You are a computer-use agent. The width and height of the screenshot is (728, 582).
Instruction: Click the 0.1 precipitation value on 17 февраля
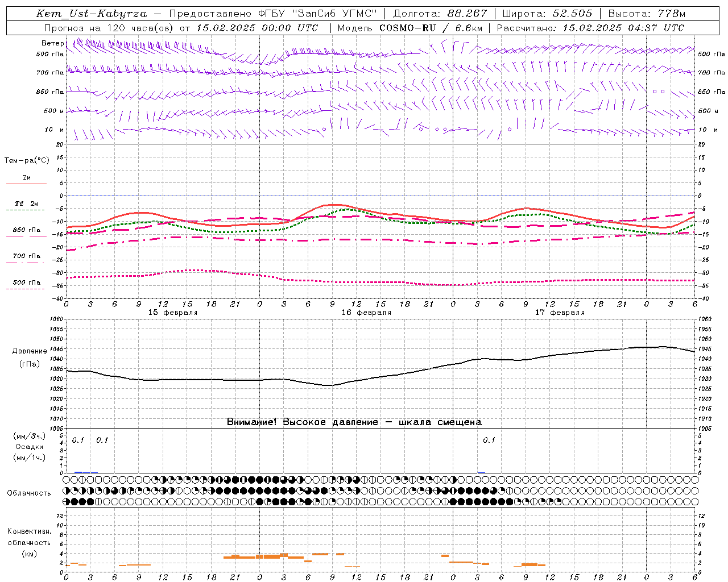tap(489, 440)
